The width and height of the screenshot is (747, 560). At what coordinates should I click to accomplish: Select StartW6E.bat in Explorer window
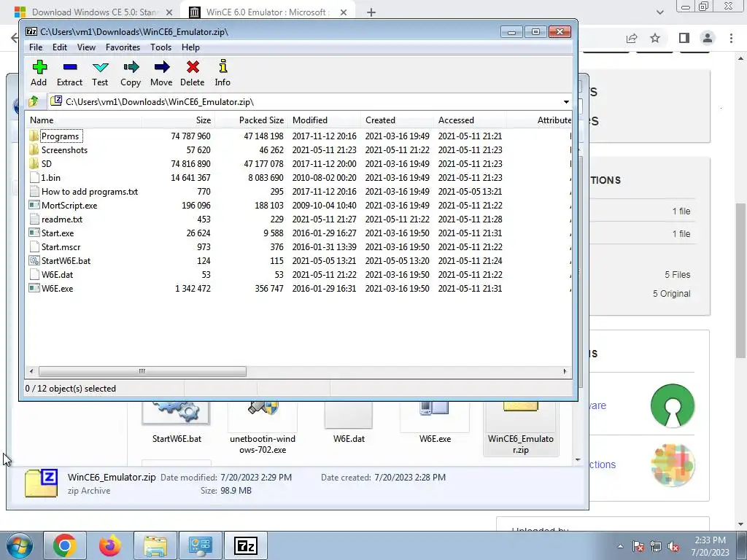tap(177, 424)
